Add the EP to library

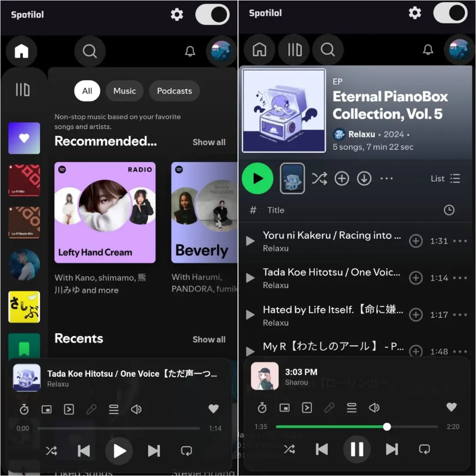[x=342, y=178]
